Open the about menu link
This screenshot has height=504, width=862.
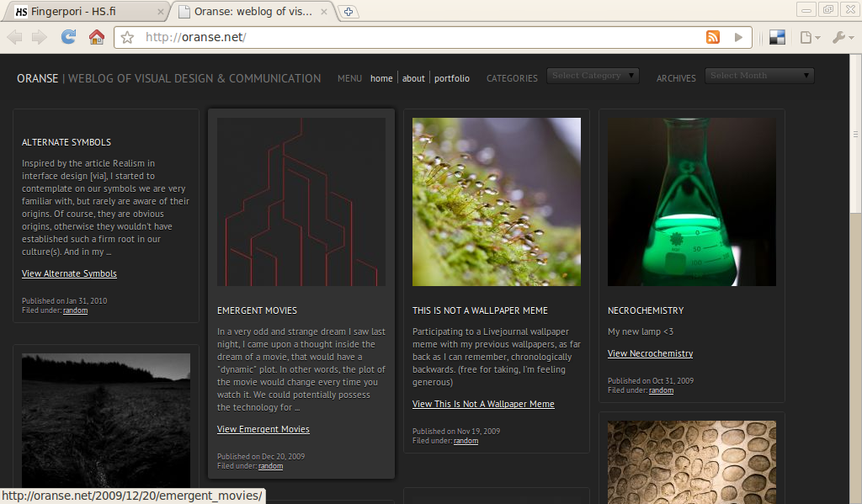[413, 78]
